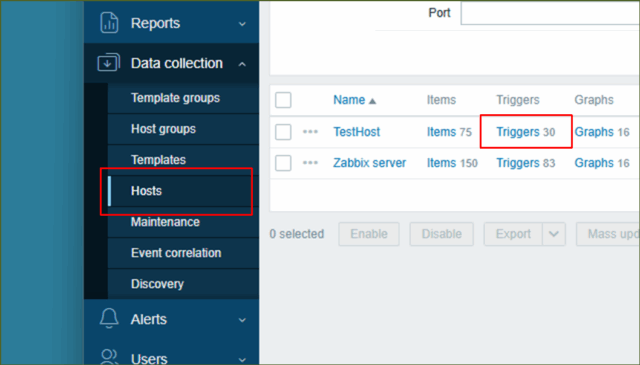Click the Port filter input field
Viewport: 640px width, 365px height.
[x=550, y=13]
